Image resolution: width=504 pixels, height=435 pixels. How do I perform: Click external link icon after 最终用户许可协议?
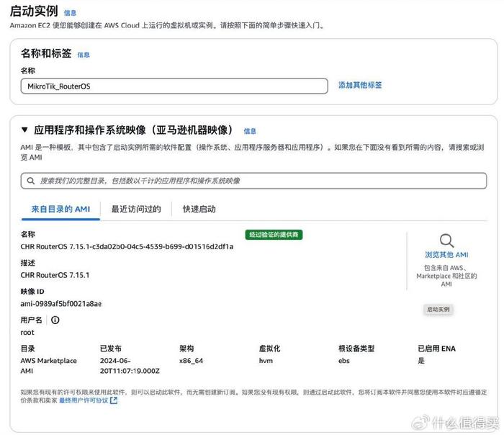(x=114, y=400)
